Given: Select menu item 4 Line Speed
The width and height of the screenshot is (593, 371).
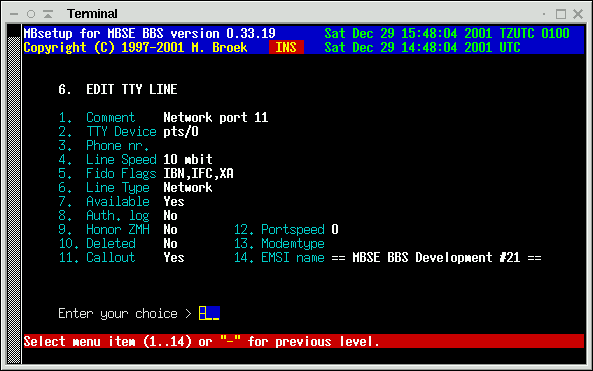Looking at the screenshot, I should [x=107, y=160].
